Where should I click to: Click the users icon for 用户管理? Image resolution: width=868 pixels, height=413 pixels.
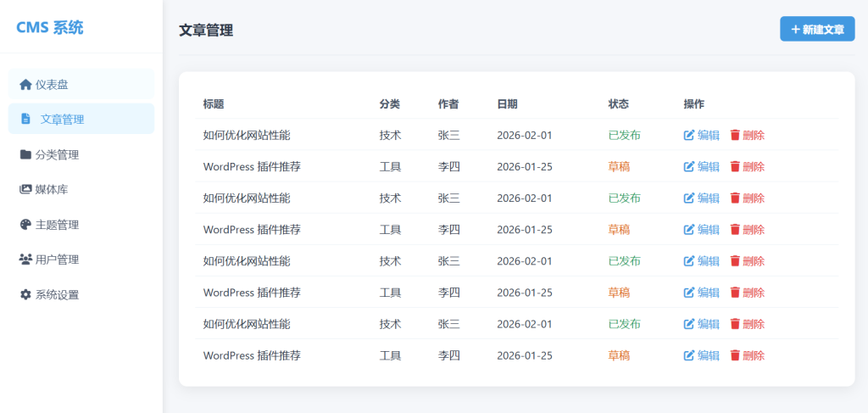coord(25,260)
